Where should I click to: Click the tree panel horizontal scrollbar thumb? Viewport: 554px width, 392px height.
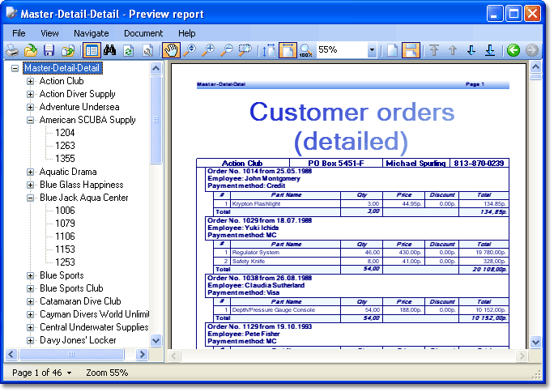71,354
